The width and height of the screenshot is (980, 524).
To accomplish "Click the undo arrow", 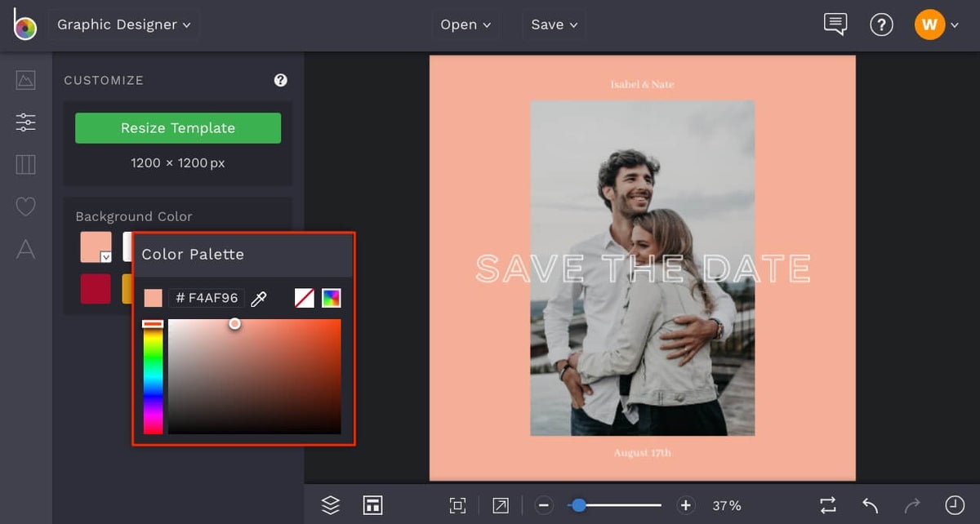I will tap(868, 505).
